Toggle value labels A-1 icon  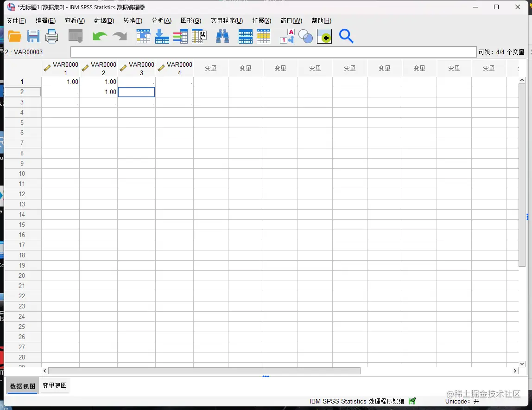click(287, 36)
